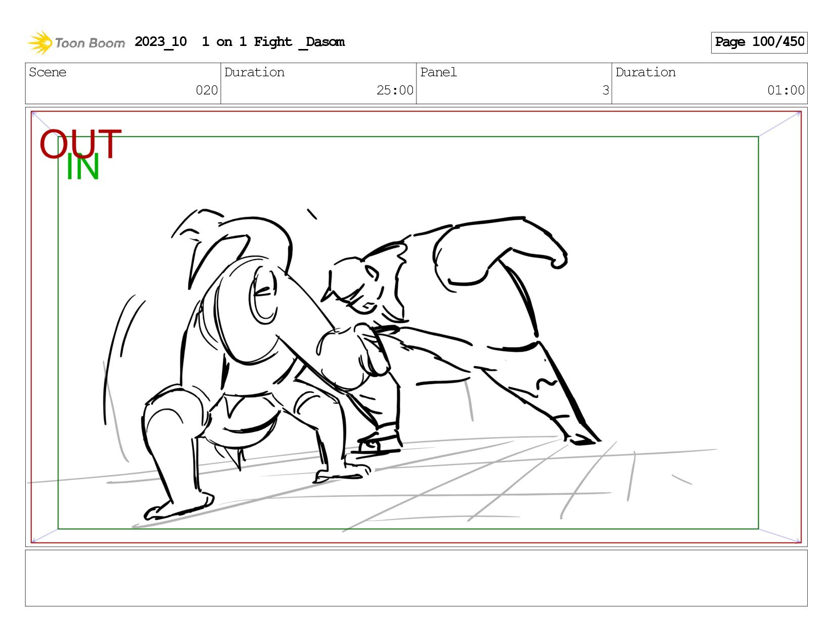This screenshot has height=644, width=834.
Task: Click the 'Scene' header label
Action: (x=48, y=72)
